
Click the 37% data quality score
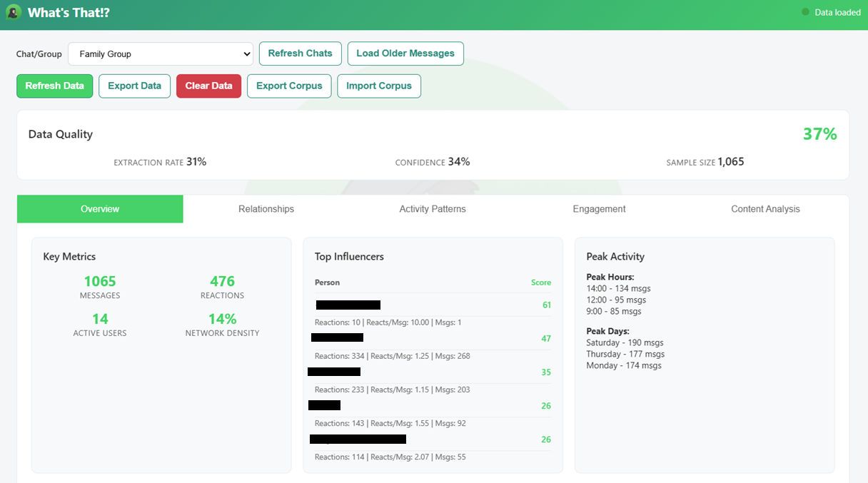(819, 134)
